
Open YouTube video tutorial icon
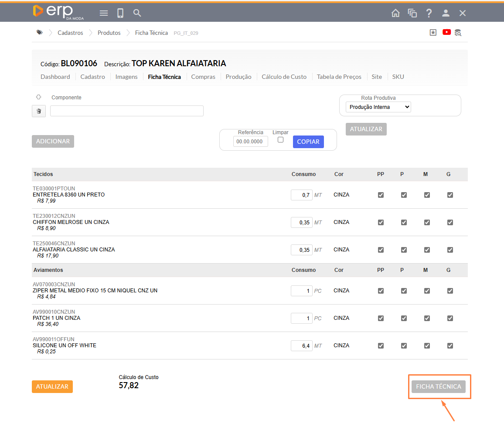446,32
